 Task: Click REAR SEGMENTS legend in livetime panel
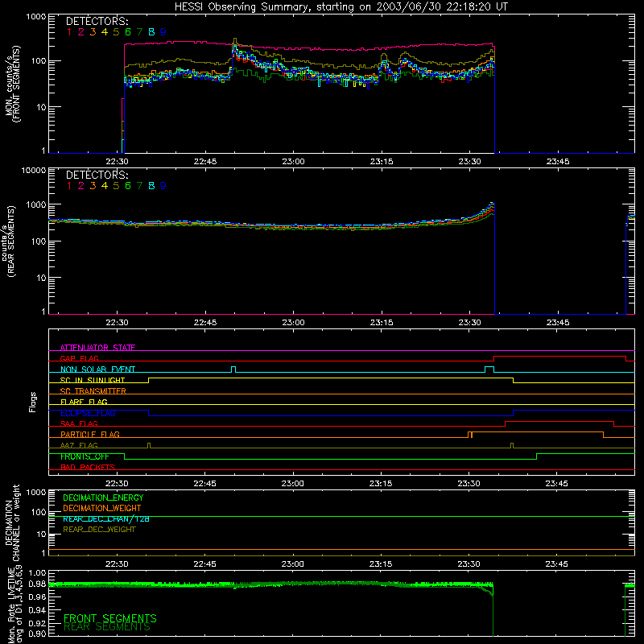[x=107, y=627]
